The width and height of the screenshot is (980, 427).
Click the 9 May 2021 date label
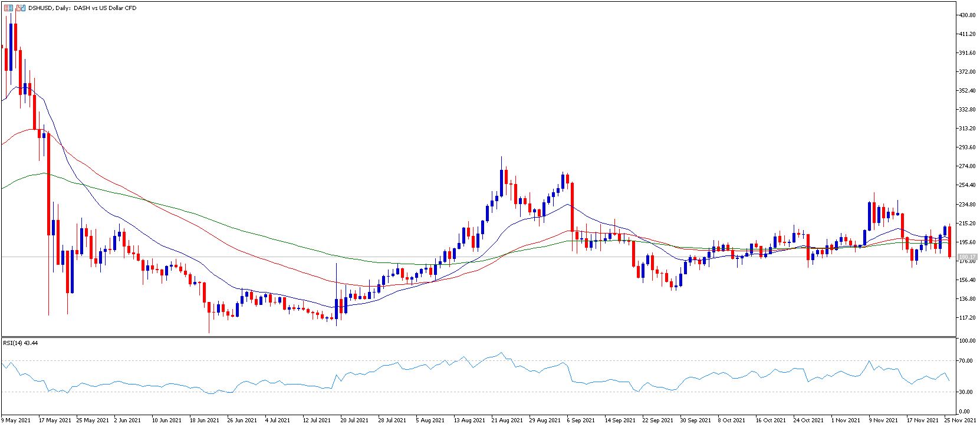point(17,421)
